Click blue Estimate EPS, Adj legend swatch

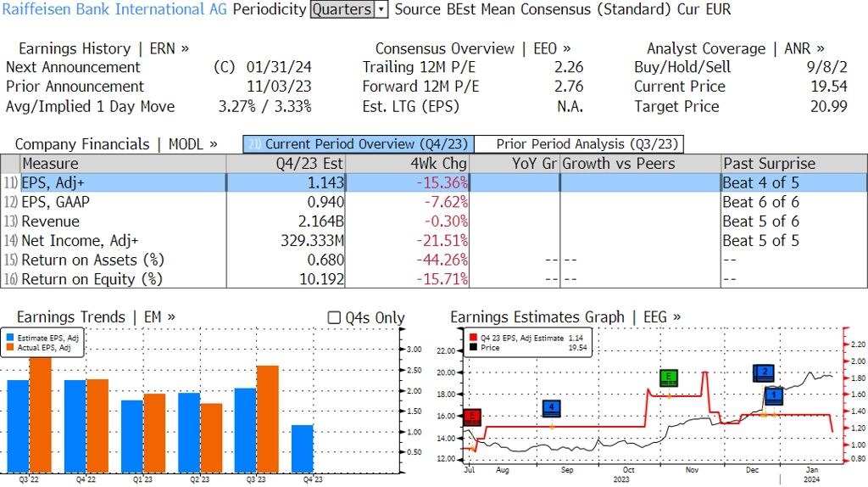click(x=10, y=338)
